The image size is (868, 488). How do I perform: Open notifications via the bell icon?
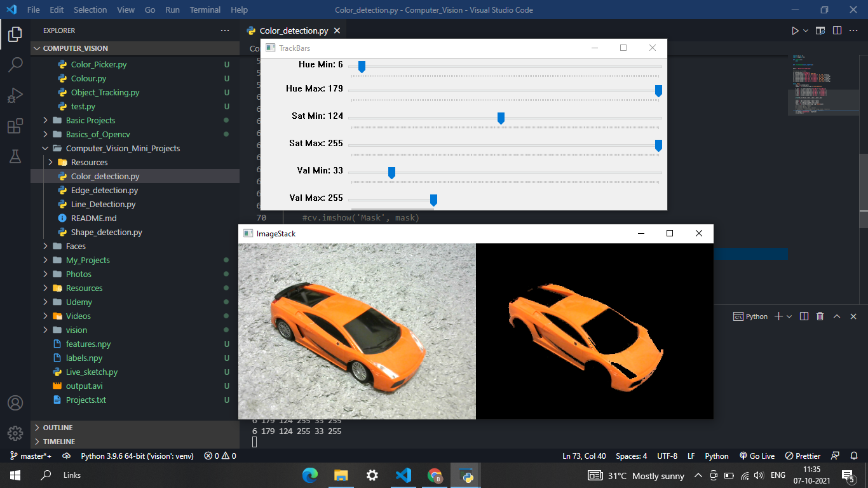[x=854, y=456]
